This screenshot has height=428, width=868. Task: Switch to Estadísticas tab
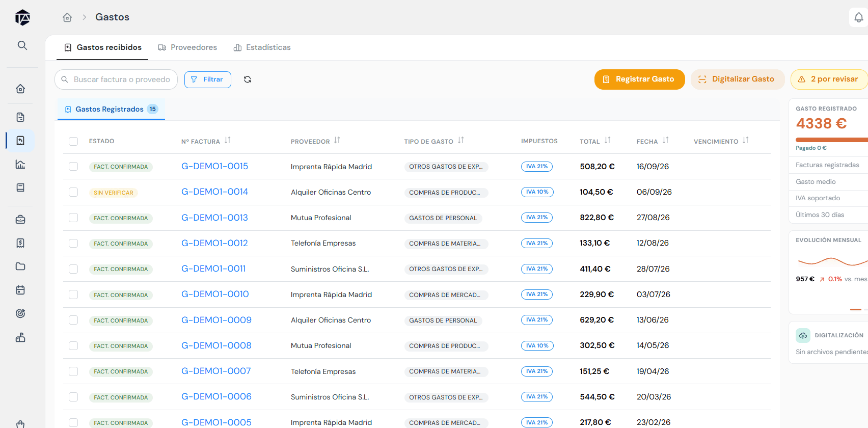[x=262, y=47]
